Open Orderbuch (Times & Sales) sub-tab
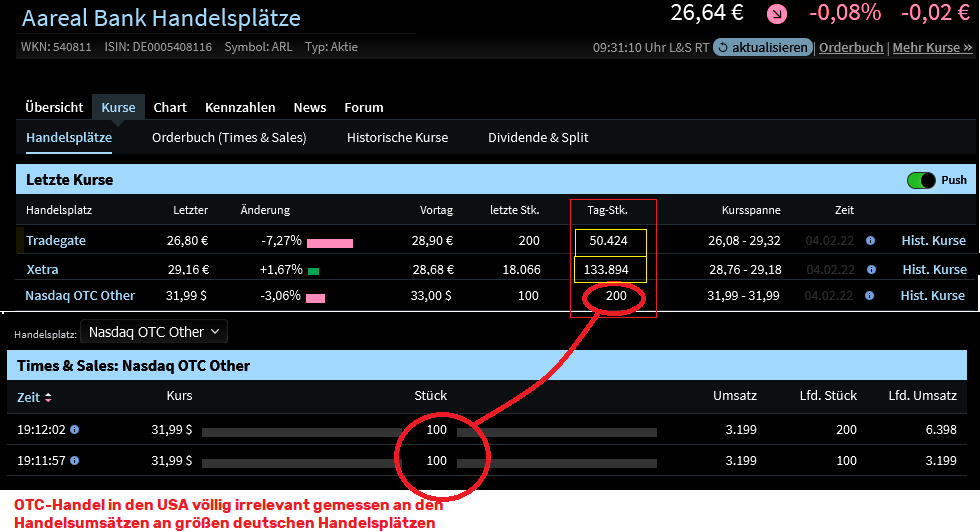This screenshot has height=532, width=980. coord(229,138)
